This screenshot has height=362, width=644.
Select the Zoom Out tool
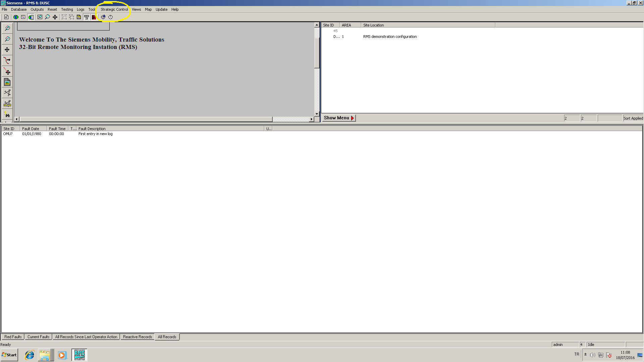pos(7,39)
